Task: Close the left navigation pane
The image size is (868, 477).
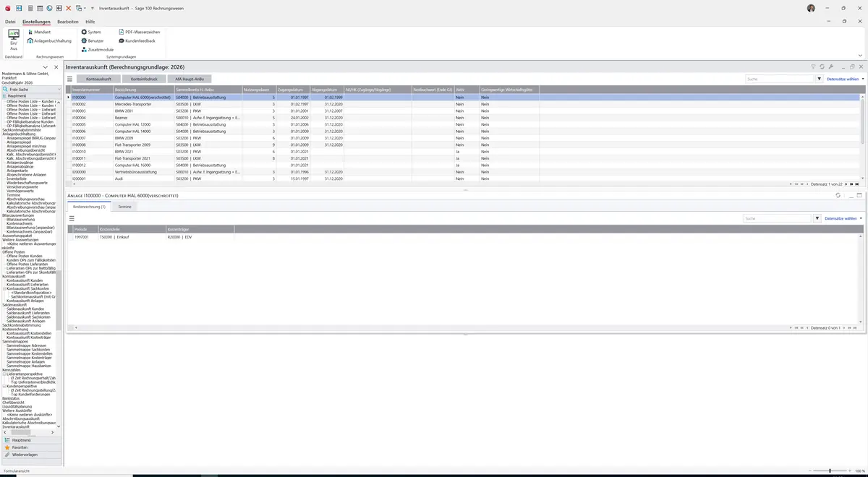Action: point(56,67)
